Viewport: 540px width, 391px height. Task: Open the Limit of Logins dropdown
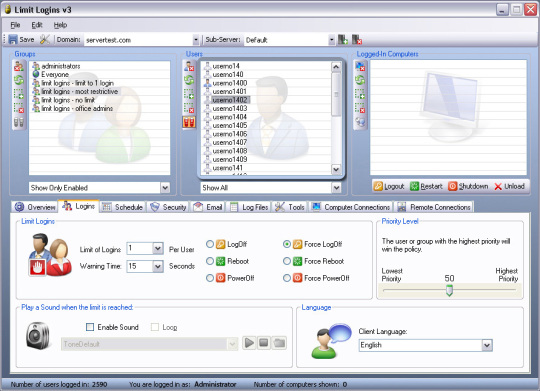click(158, 248)
